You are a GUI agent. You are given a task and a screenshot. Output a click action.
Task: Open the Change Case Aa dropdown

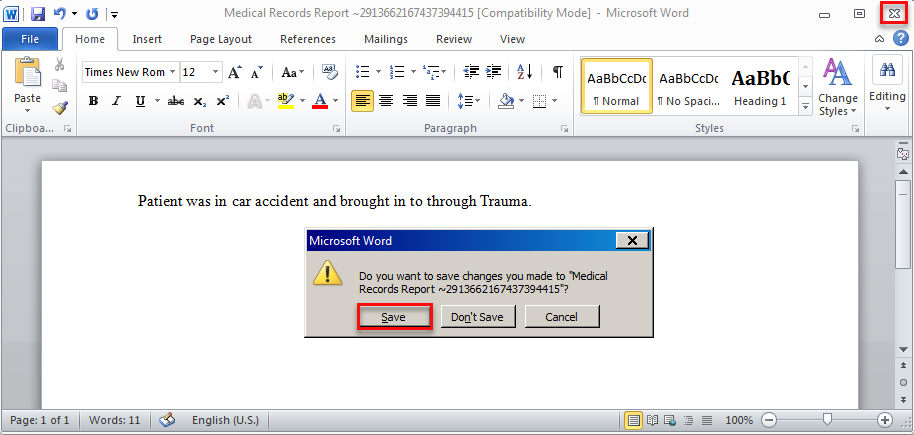point(293,72)
